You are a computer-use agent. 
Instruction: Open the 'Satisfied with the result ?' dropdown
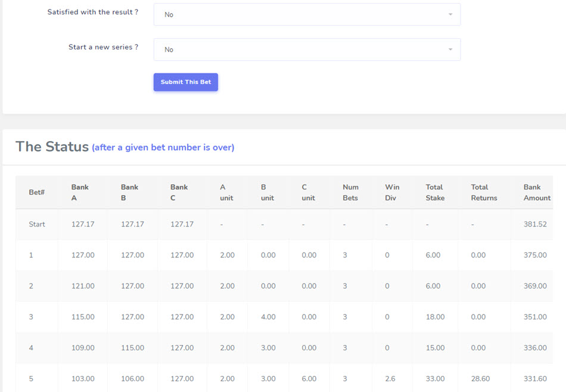pyautogui.click(x=306, y=14)
